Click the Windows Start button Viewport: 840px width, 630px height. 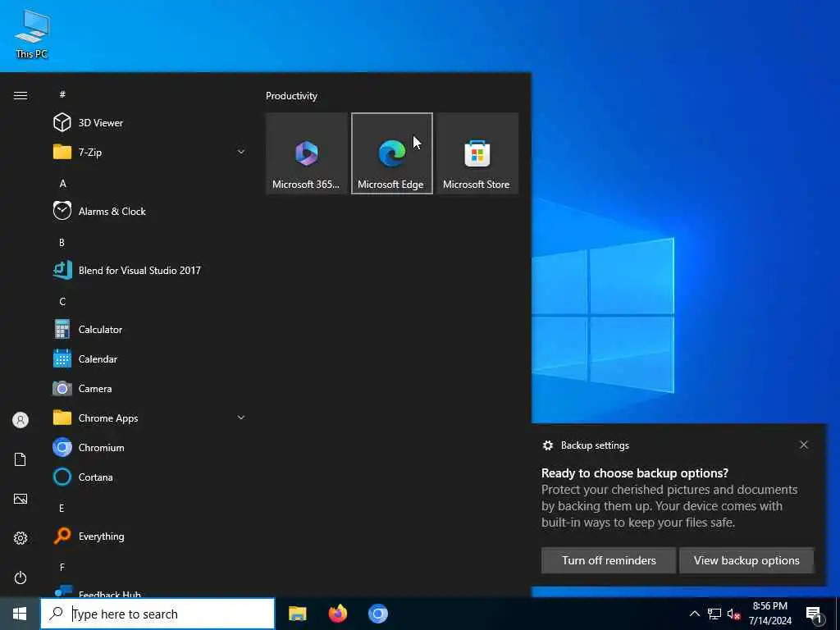click(x=20, y=614)
